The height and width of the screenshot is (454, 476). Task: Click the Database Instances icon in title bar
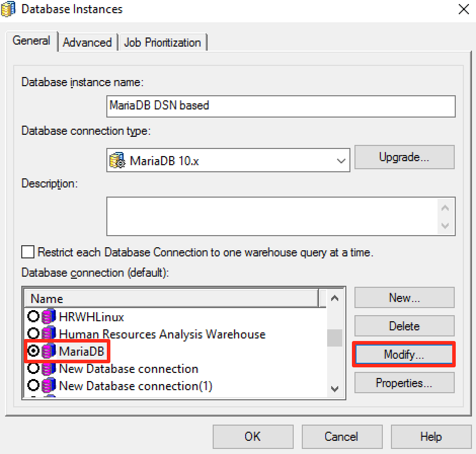point(8,9)
